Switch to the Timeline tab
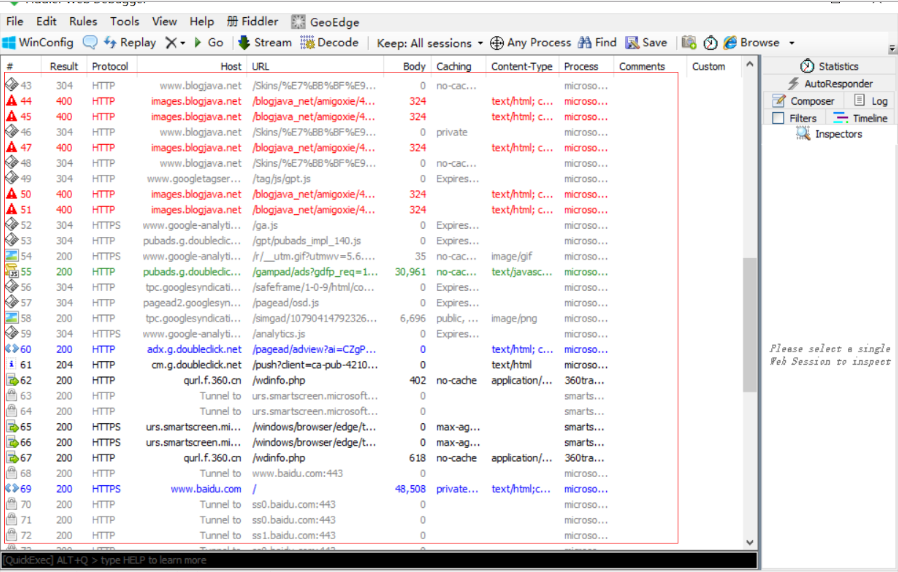Screen dimensions: 898x572 click(860, 119)
